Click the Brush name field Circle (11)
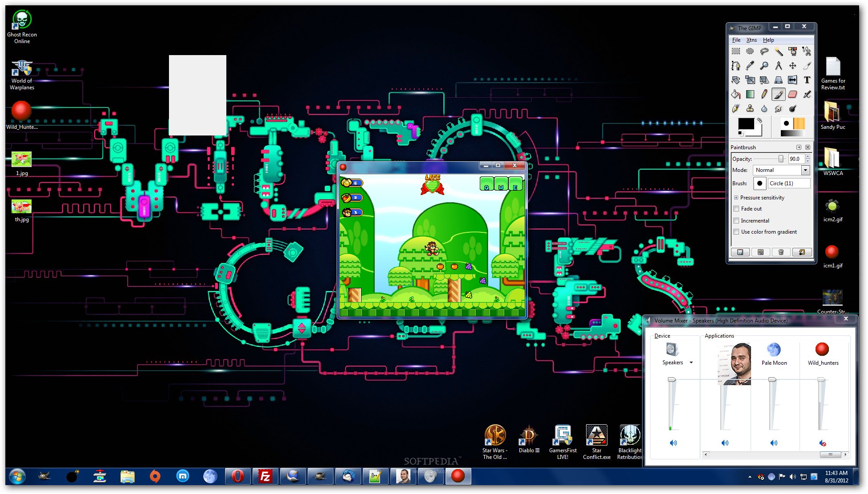 (x=789, y=183)
